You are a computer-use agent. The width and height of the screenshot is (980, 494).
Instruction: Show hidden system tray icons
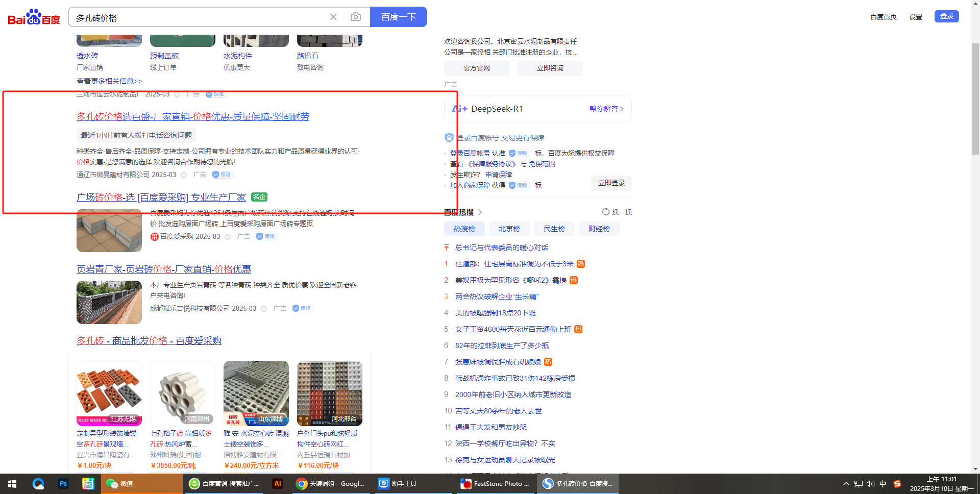(846, 484)
